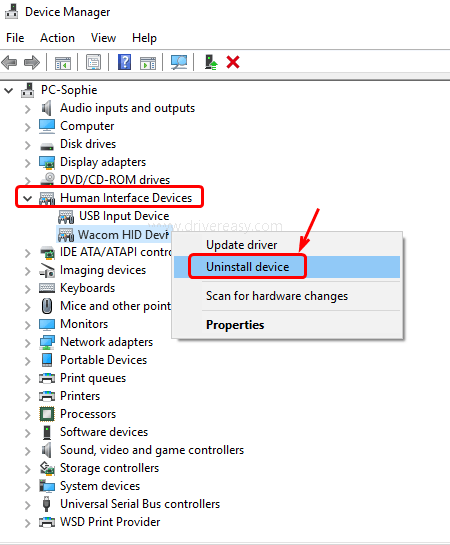Expand the Display adapters category

click(x=27, y=163)
